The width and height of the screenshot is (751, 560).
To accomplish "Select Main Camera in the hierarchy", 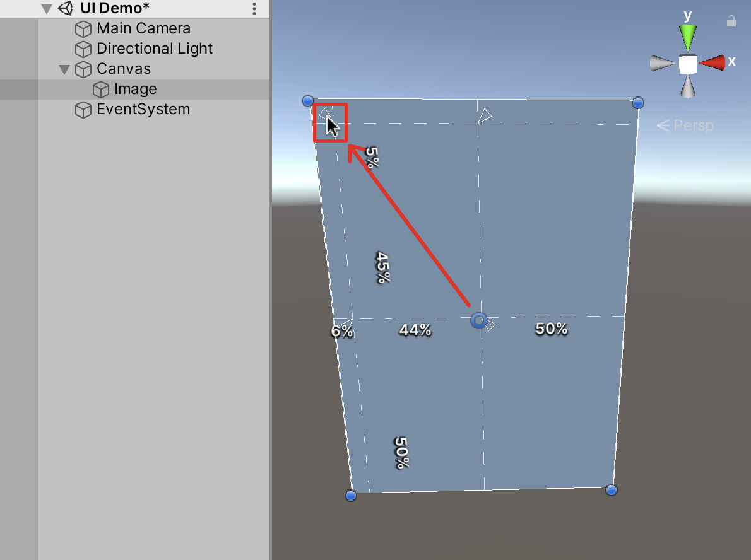I will [143, 29].
